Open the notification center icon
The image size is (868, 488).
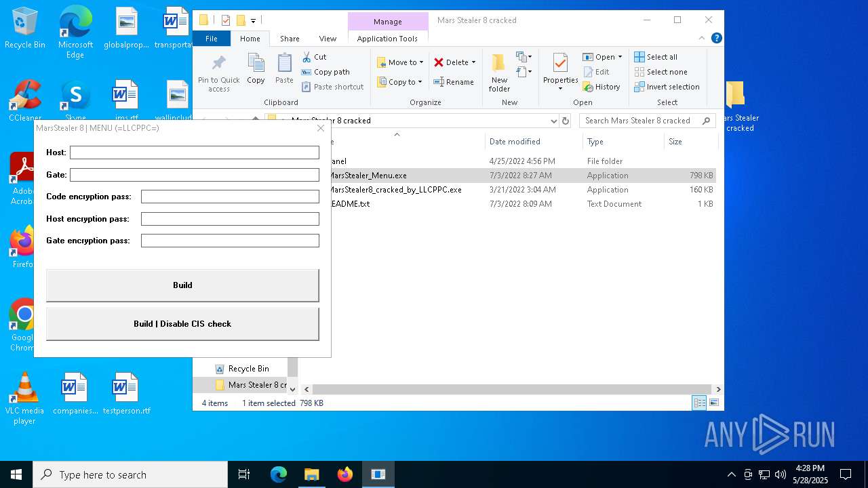pyautogui.click(x=846, y=474)
